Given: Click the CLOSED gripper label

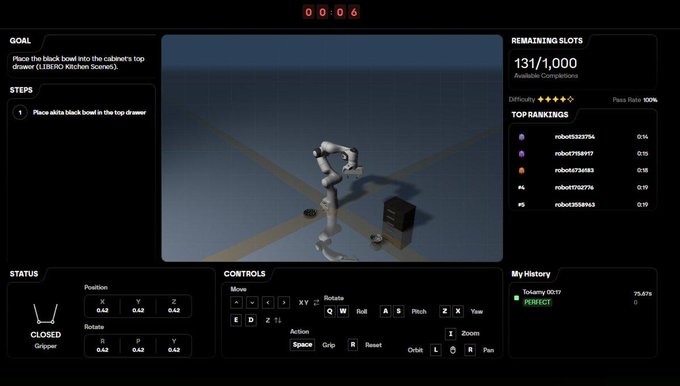Looking at the screenshot, I should 46,335.
